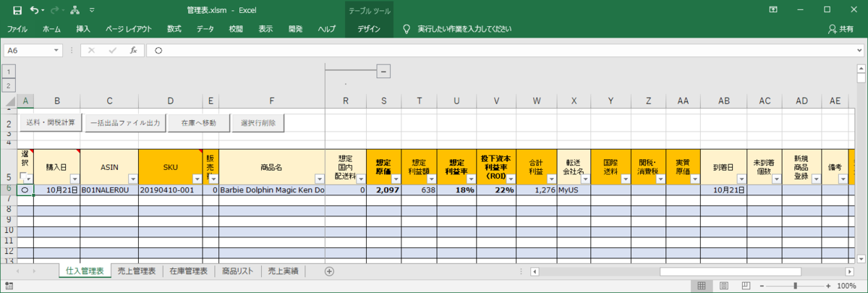
Task: Click the lightbulb Tell Me icon
Action: click(407, 29)
